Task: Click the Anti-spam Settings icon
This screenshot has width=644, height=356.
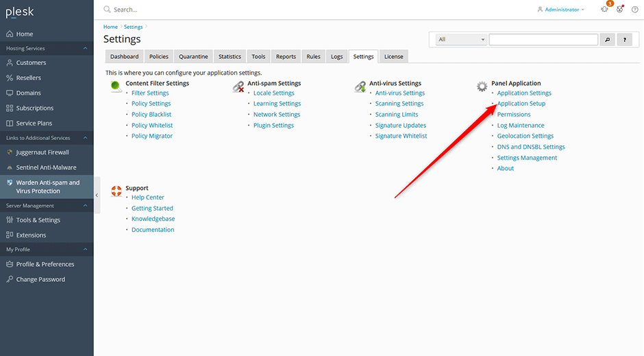Action: click(238, 86)
